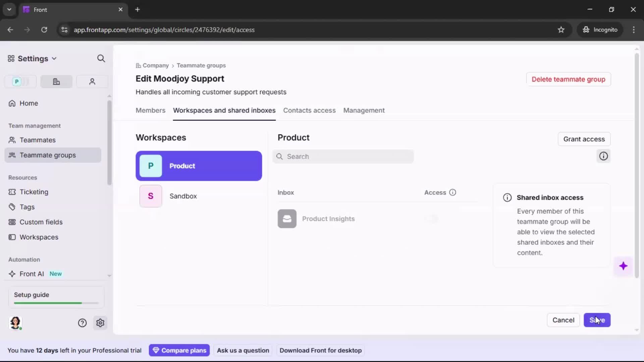Select the Product workspace tile
The image size is (644, 362).
tap(199, 166)
